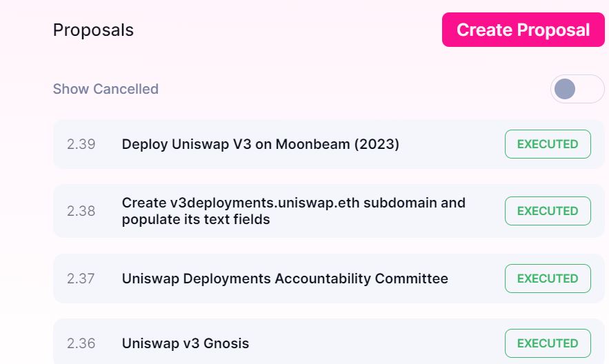
Task: Open the v3deployments.uniswap.eth subdomain proposal
Action: click(293, 211)
